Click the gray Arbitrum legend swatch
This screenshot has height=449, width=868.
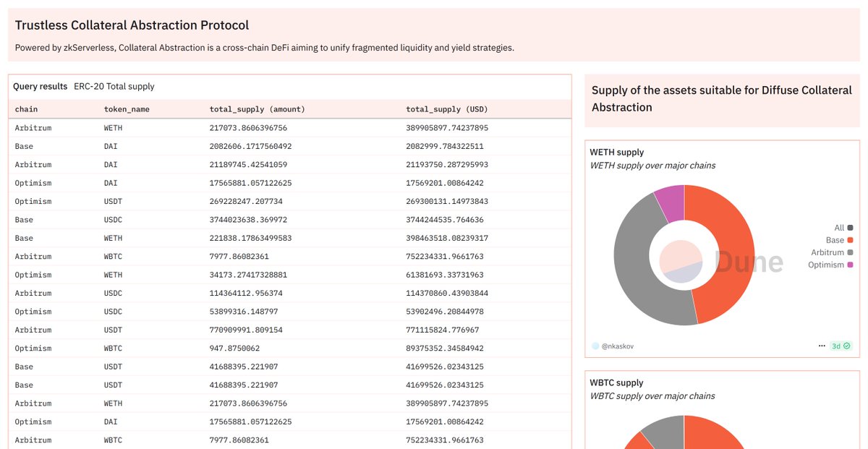tap(850, 252)
